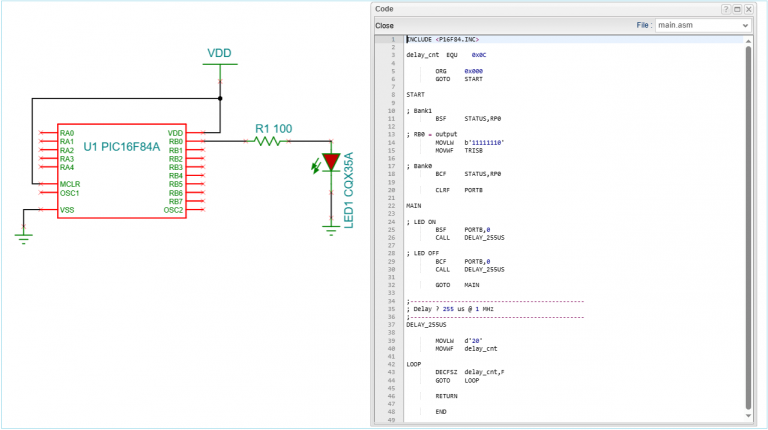768x430 pixels.
Task: Click the code scrollbar down arrow
Action: tap(748, 416)
